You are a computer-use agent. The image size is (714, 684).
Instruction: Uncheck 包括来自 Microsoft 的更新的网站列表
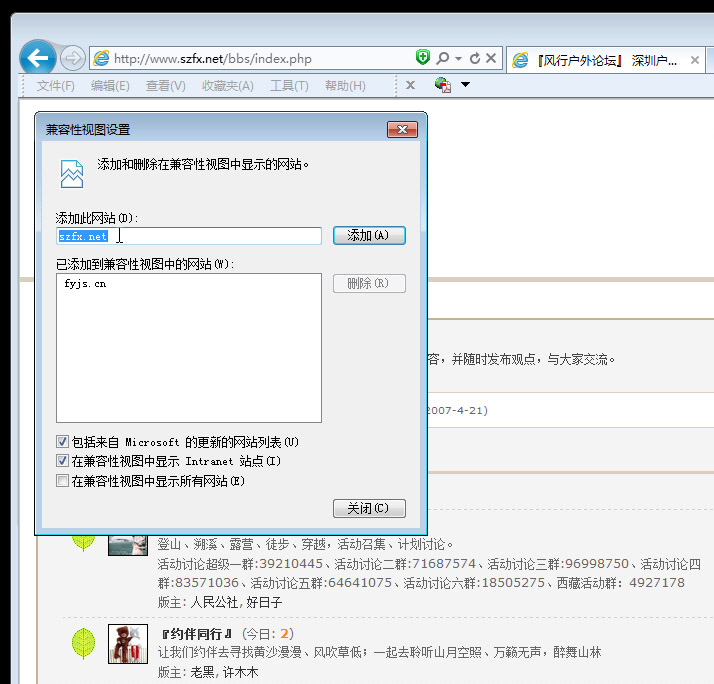tap(62, 441)
